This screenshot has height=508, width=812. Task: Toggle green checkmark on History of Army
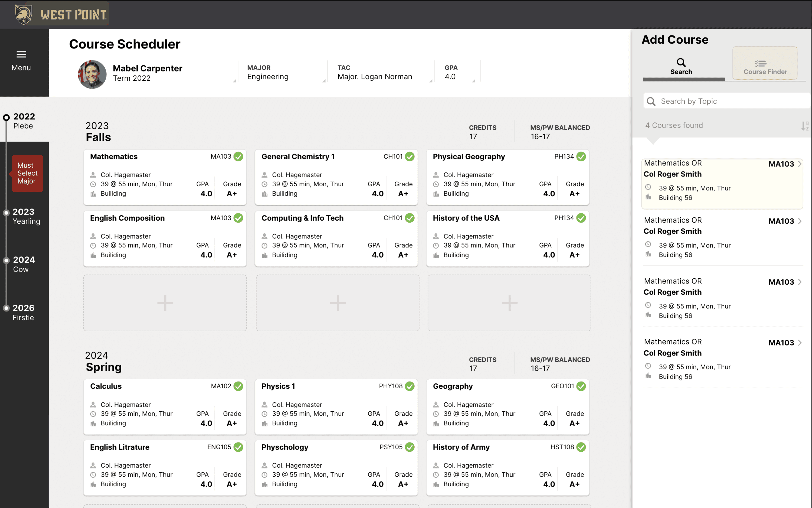tap(581, 447)
